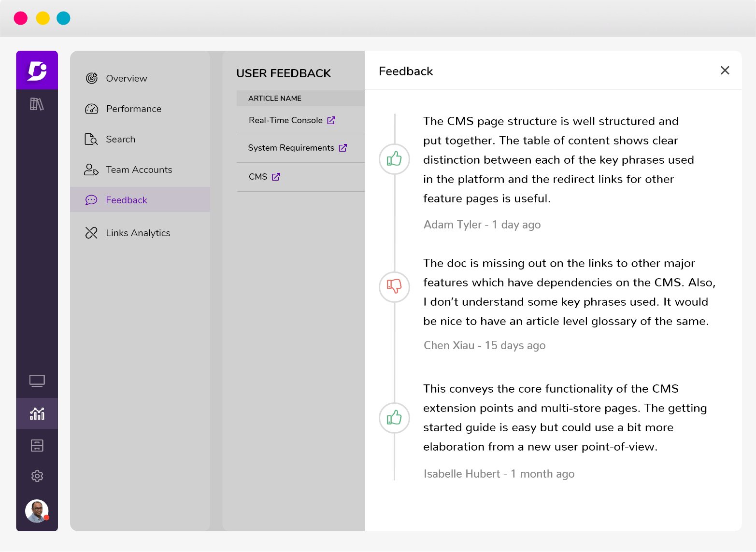Open external link icon beside System Requirements
The width and height of the screenshot is (756, 552).
[x=342, y=148]
